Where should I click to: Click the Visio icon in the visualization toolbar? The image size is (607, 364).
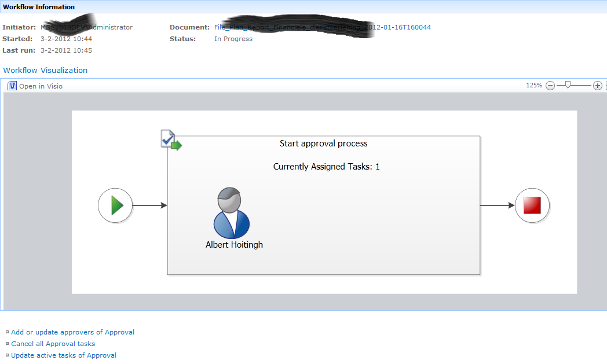[12, 86]
